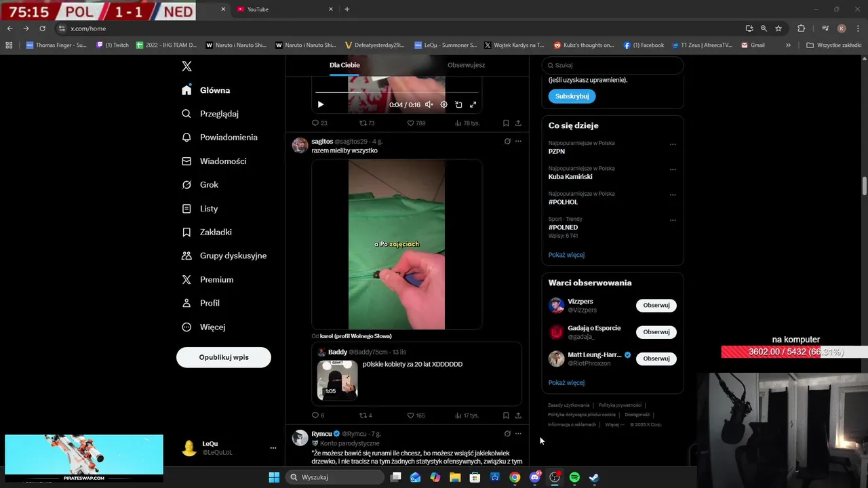The image size is (868, 488).
Task: Click Grok icon on Rymcu post
Action: [507, 434]
